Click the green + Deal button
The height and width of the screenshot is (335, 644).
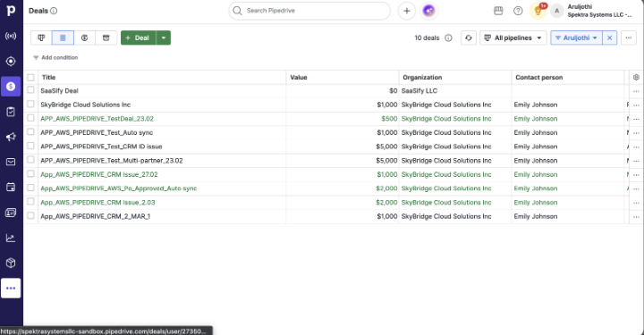[x=138, y=38]
